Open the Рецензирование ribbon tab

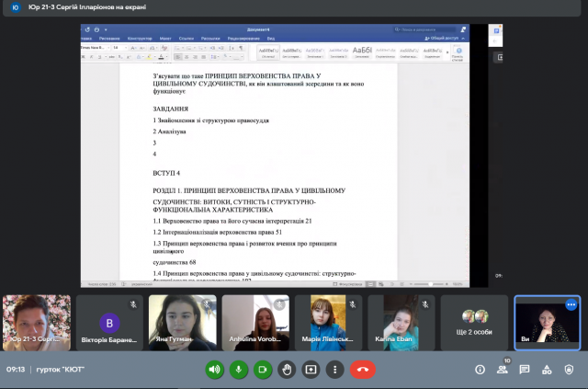coord(243,39)
